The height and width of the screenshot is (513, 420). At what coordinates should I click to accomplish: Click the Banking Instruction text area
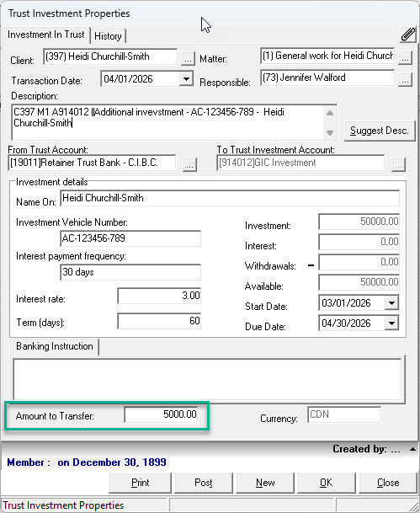207,380
